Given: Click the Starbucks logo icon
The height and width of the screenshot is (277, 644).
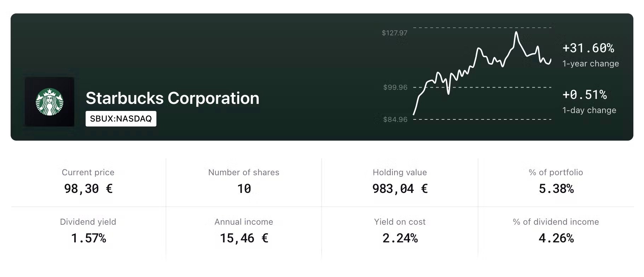Looking at the screenshot, I should point(50,102).
